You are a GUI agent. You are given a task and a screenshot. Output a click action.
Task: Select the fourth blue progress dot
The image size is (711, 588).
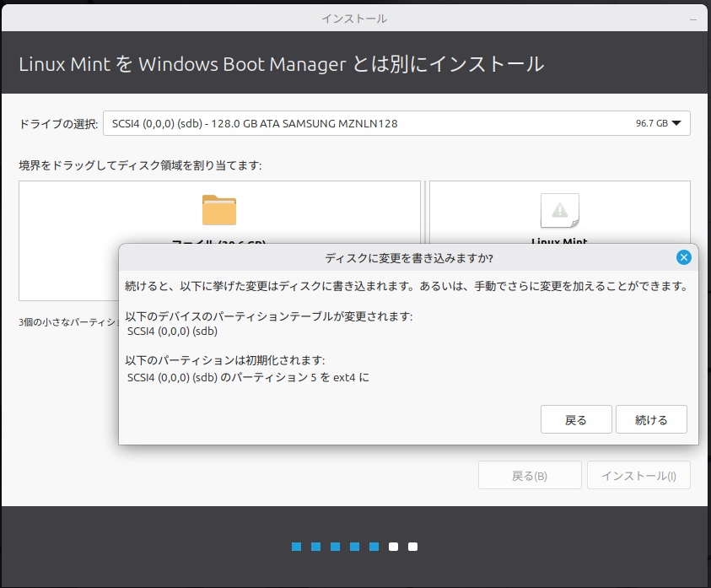coord(355,547)
